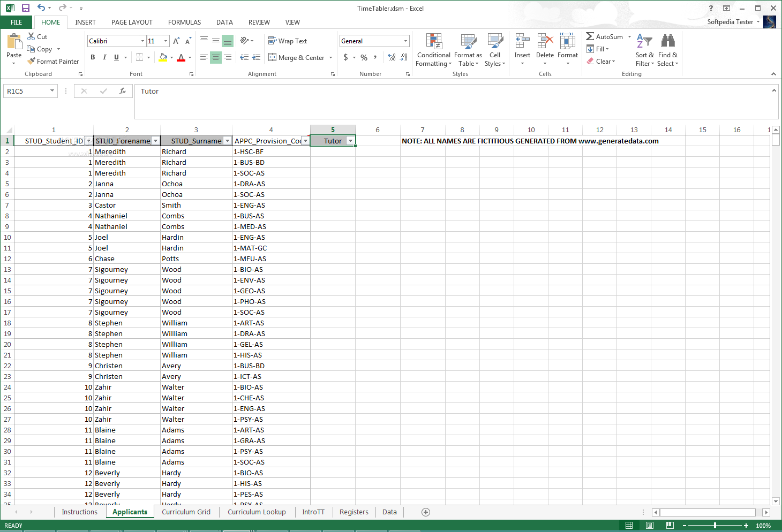Toggle Bottom Align vertical alignment
Screen dimensions: 782x532
click(228, 41)
